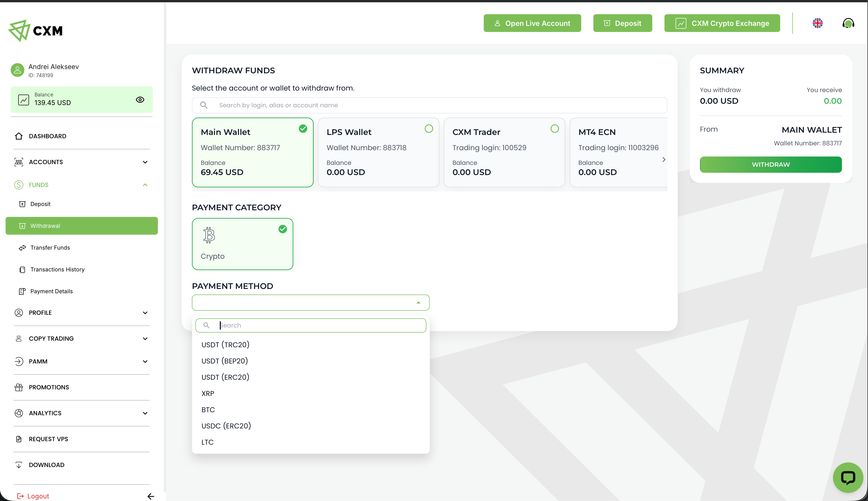
Task: Click the CXM logo
Action: click(x=36, y=31)
